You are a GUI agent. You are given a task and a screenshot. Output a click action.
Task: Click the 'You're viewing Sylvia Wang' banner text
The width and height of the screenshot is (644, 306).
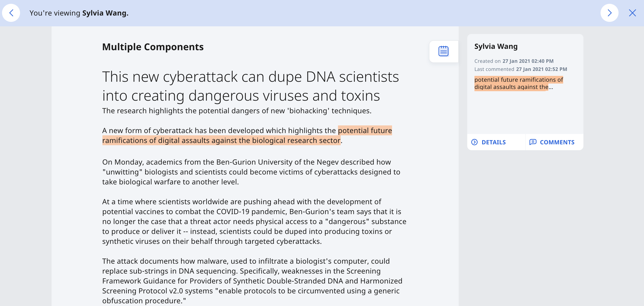pyautogui.click(x=79, y=13)
